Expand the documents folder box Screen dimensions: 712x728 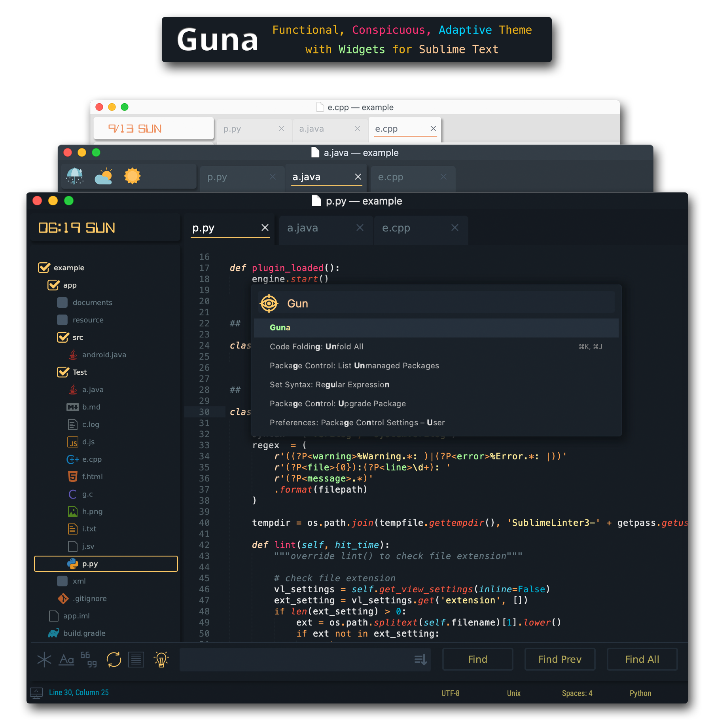(62, 303)
